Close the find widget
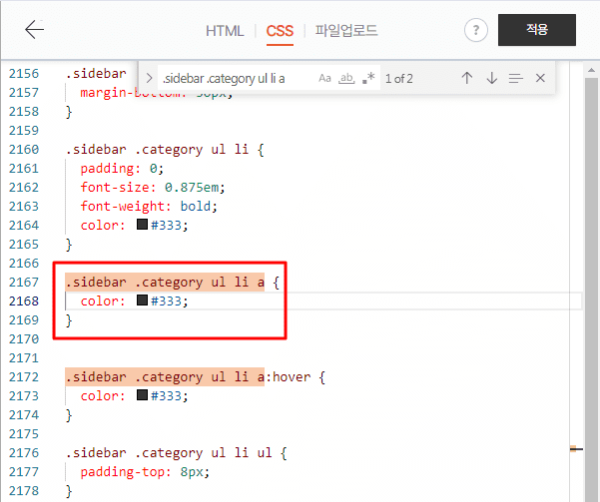The image size is (600, 502). click(x=540, y=78)
